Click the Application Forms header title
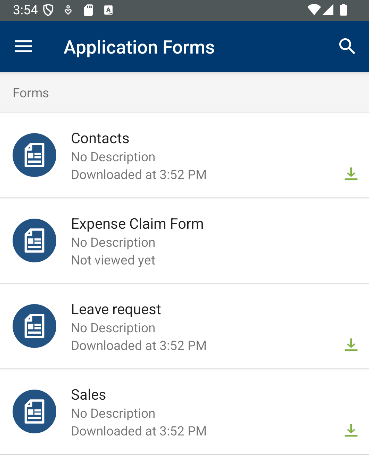 pyautogui.click(x=139, y=47)
